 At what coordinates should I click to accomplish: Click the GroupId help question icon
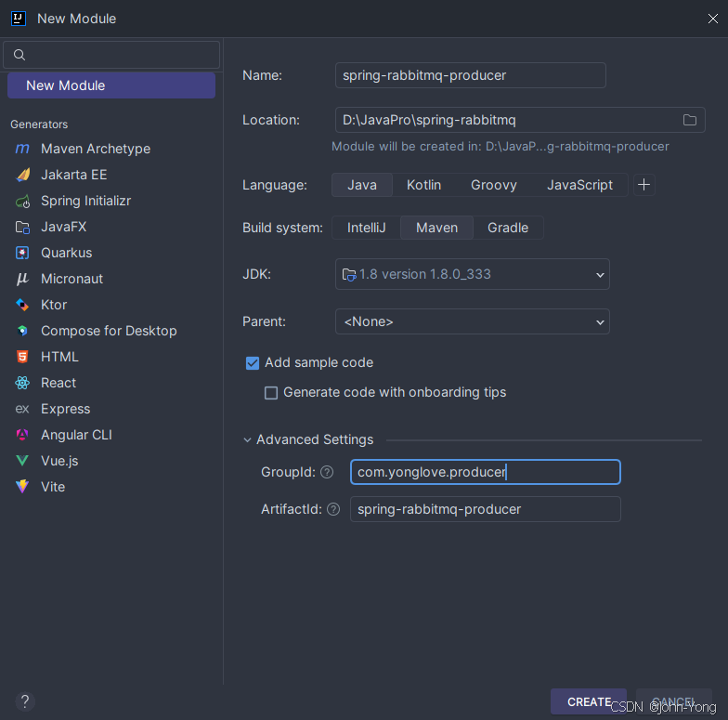(x=327, y=472)
